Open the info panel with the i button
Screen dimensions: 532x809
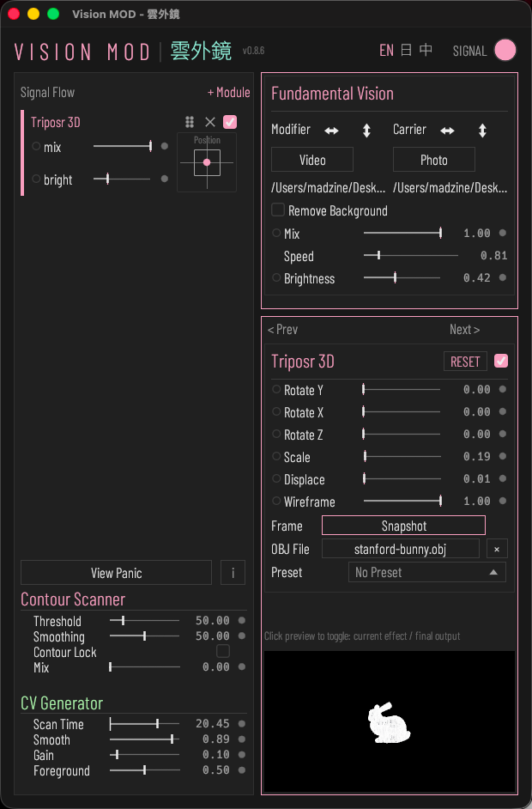coord(233,573)
